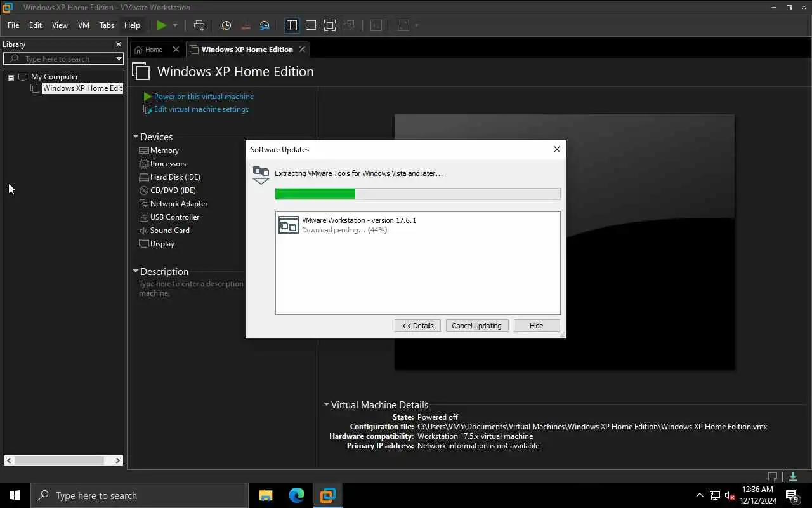
Task: Open the Tabs menu
Action: (x=107, y=25)
